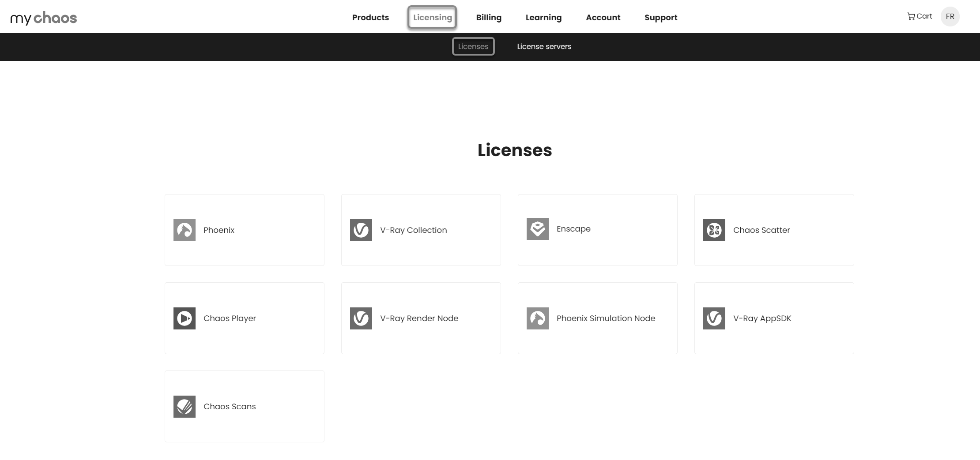The image size is (980, 460).
Task: Click the V-Ray Render Node icon
Action: click(361, 318)
